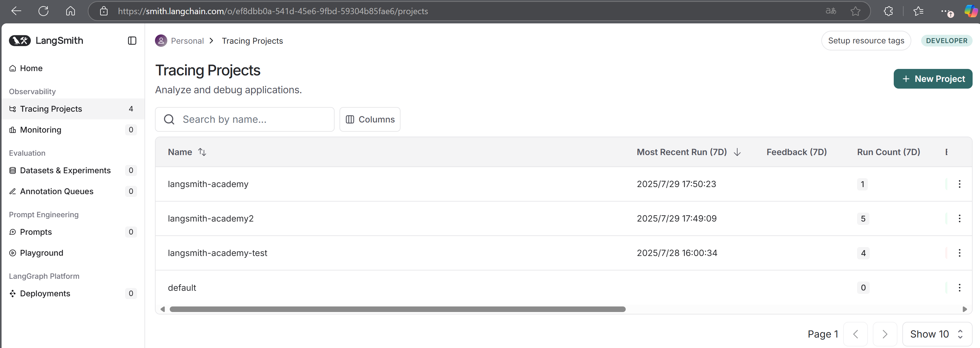Reload the page with refresh icon
This screenshot has height=348, width=980.
(x=43, y=11)
